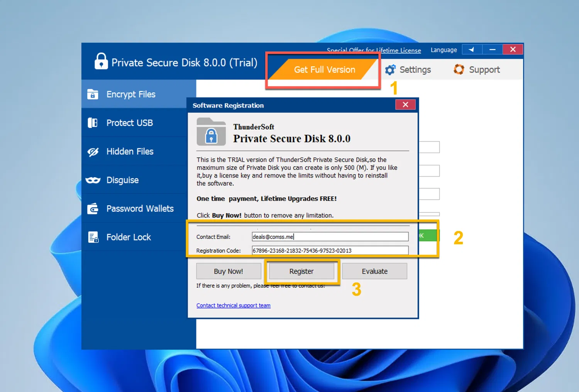The image size is (579, 392).
Task: Close the Private Secure Disk main window
Action: (x=513, y=49)
